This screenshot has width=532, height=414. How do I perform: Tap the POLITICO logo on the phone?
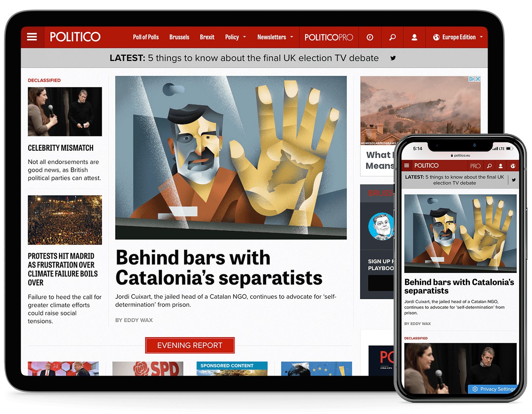pyautogui.click(x=426, y=166)
